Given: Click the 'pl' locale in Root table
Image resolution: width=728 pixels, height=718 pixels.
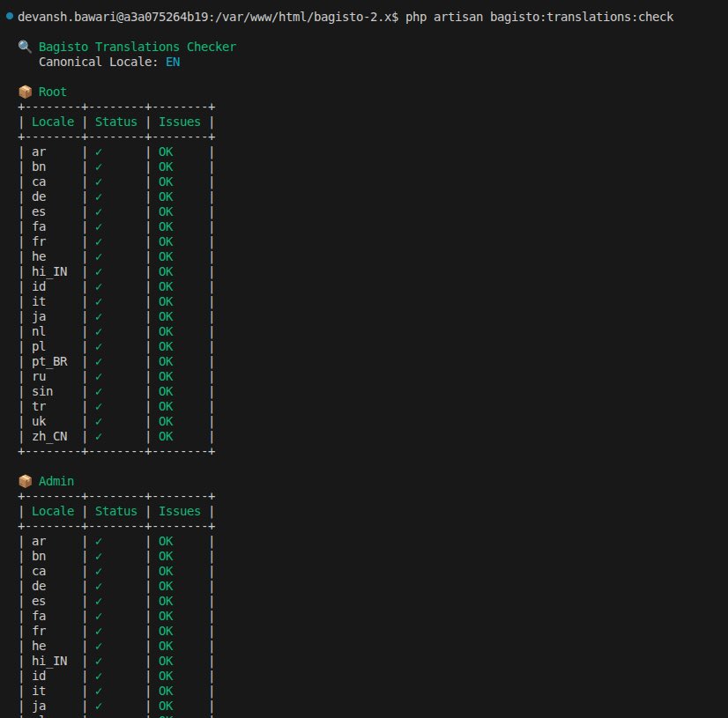Looking at the screenshot, I should 39,347.
